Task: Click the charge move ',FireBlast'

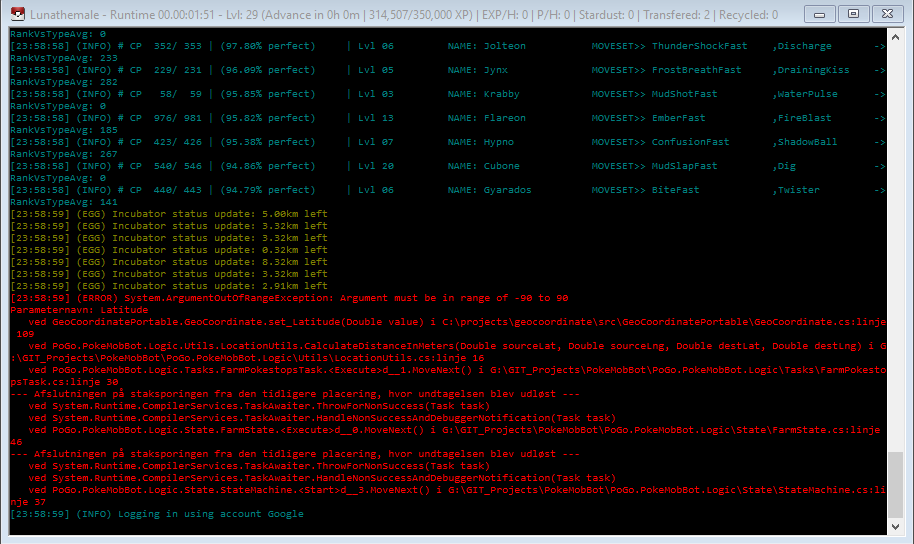Action: click(802, 118)
